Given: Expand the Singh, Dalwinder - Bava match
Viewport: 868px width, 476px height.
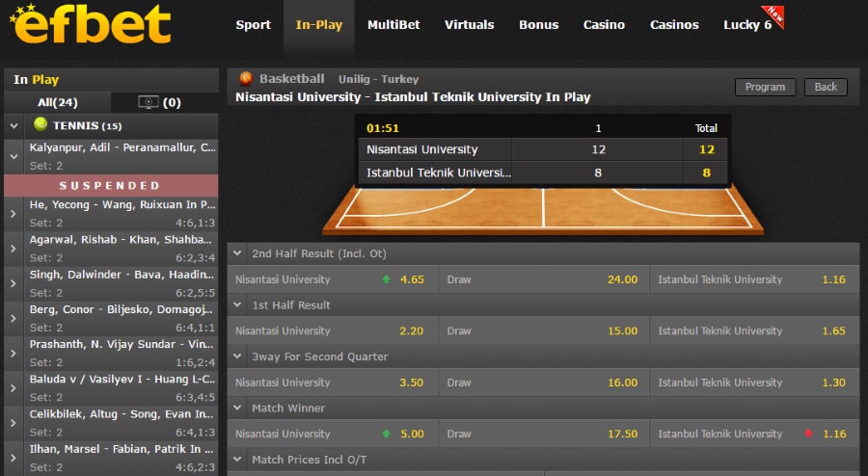Looking at the screenshot, I should pos(14,283).
